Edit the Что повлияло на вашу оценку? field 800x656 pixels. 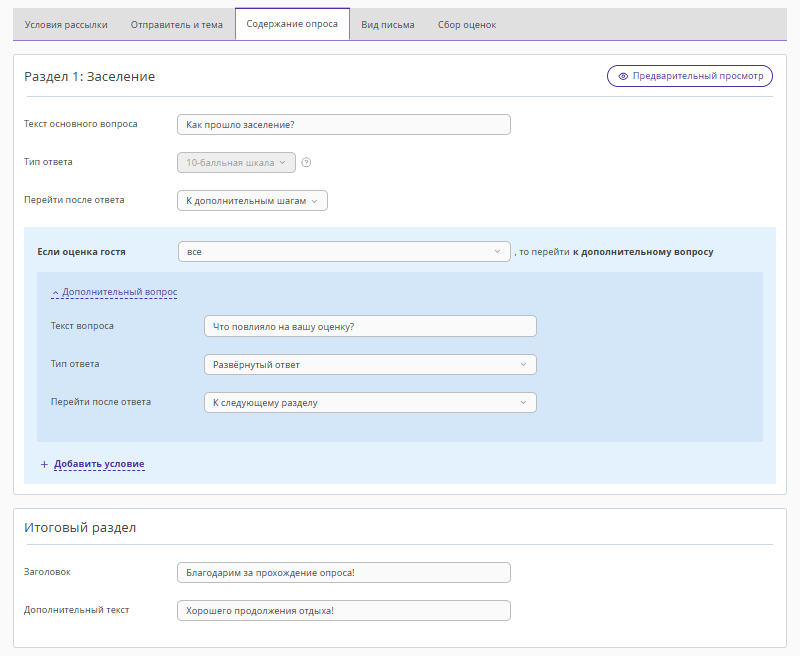[369, 327]
